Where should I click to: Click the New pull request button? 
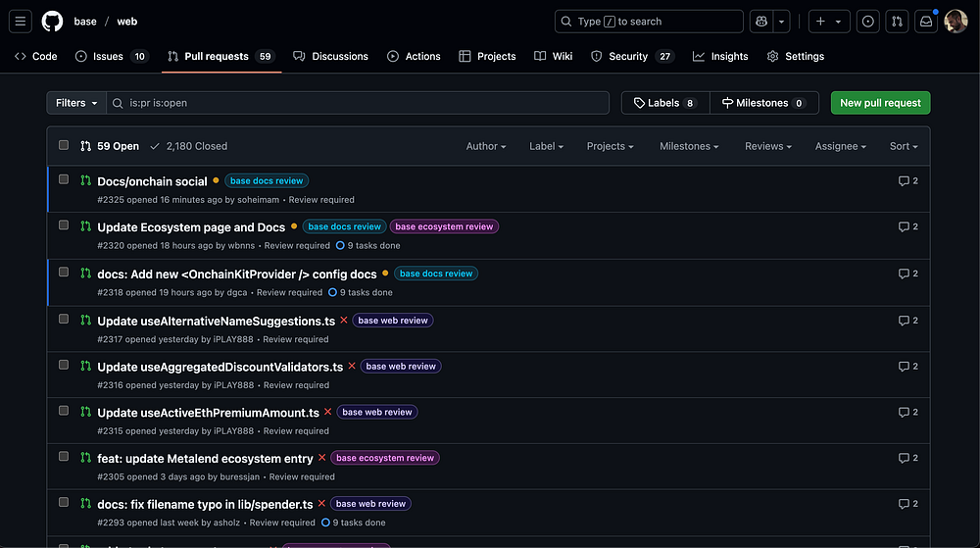click(x=880, y=103)
